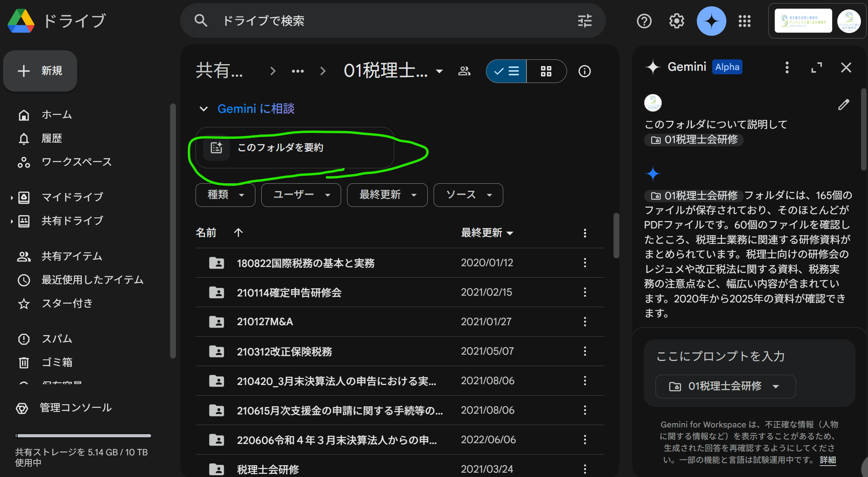Click the sidebar vertical scrollbar
Viewport: 868px width, 477px height.
click(x=172, y=231)
